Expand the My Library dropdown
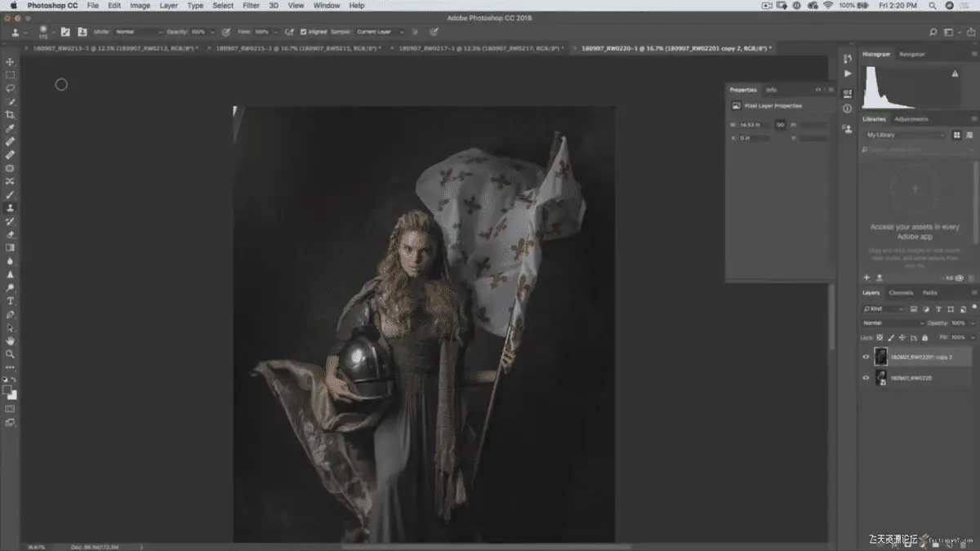Screen dimensions: 980x551 click(905, 135)
